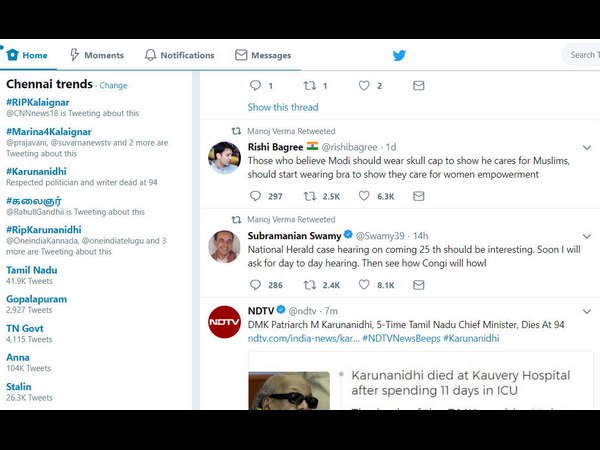Open the Karunanidhi article photo
Viewport: 600px width, 450px height.
pyautogui.click(x=289, y=391)
